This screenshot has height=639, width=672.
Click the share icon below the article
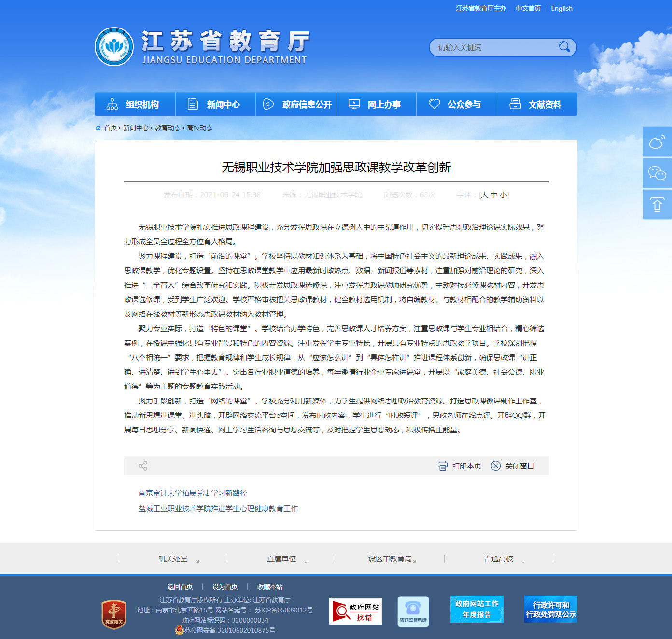143,466
